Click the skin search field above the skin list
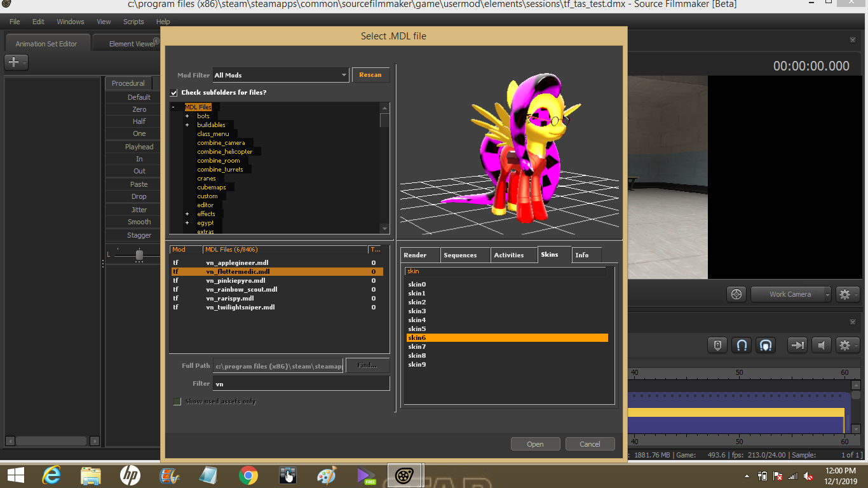This screenshot has width=868, height=488. 506,271
